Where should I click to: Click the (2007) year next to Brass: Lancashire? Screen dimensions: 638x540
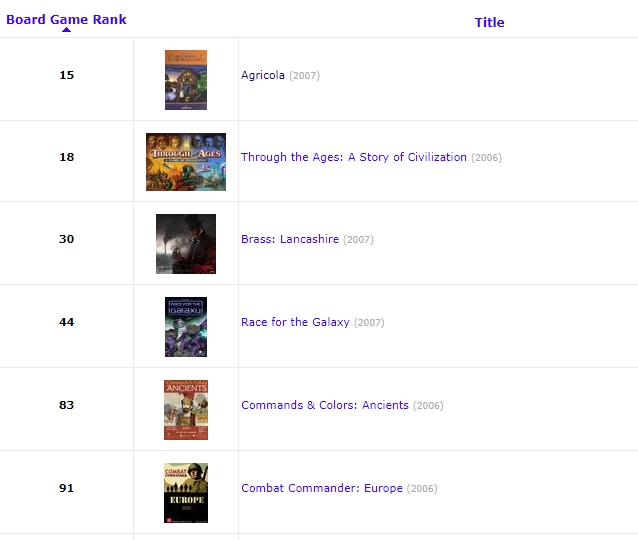coord(358,239)
